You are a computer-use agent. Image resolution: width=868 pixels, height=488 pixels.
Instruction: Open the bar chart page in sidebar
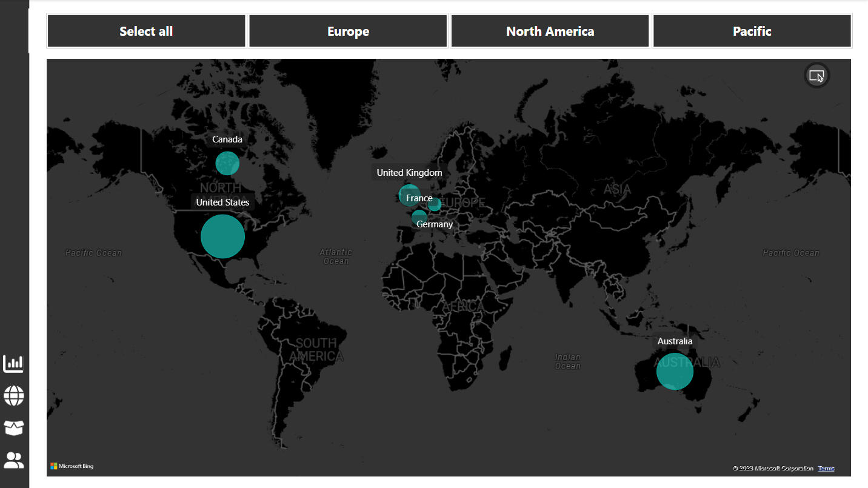(x=13, y=364)
